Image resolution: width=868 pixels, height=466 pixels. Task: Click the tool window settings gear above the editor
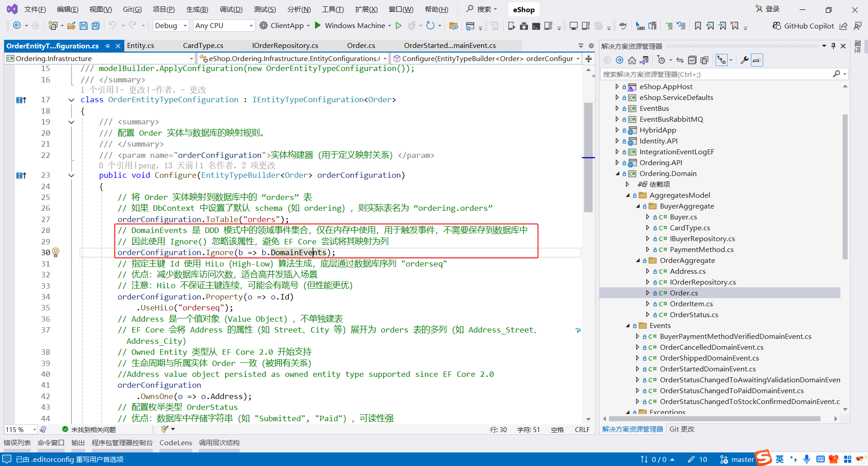(x=591, y=46)
